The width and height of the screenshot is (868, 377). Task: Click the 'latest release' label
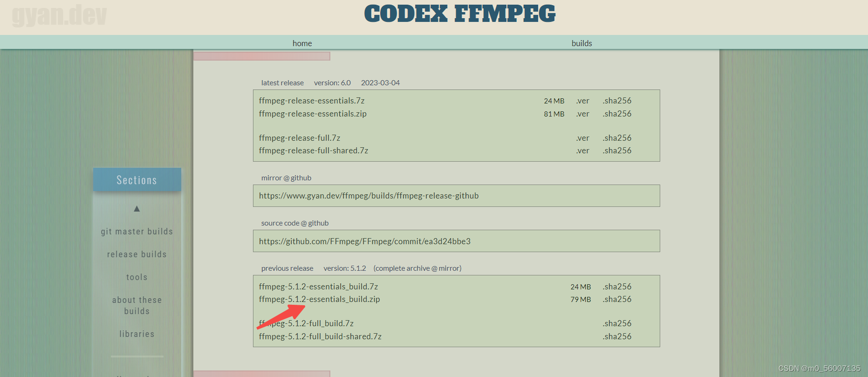click(x=282, y=83)
